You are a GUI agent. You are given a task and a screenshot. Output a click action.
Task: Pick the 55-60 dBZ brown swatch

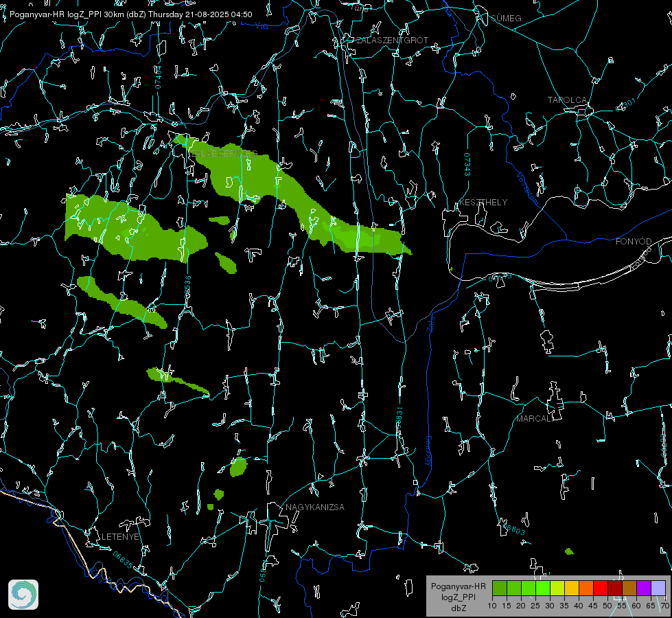coord(629,588)
